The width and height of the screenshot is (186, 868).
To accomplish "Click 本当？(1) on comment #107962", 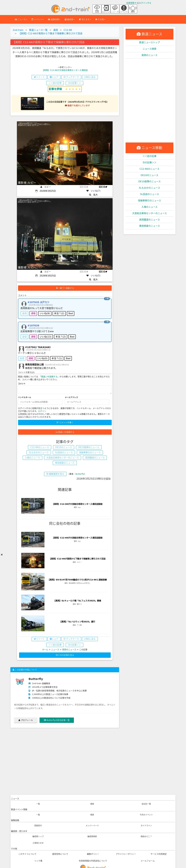I will click(x=57, y=358).
